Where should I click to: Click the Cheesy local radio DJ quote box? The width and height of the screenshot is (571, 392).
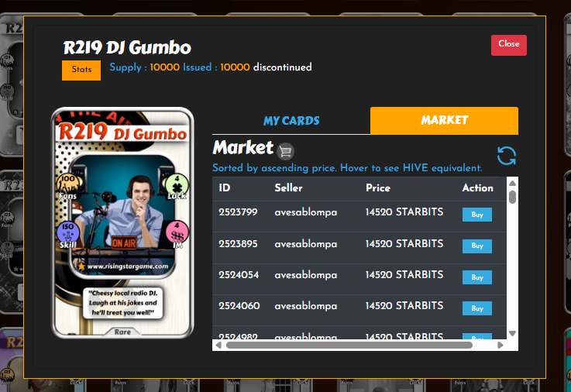point(122,303)
